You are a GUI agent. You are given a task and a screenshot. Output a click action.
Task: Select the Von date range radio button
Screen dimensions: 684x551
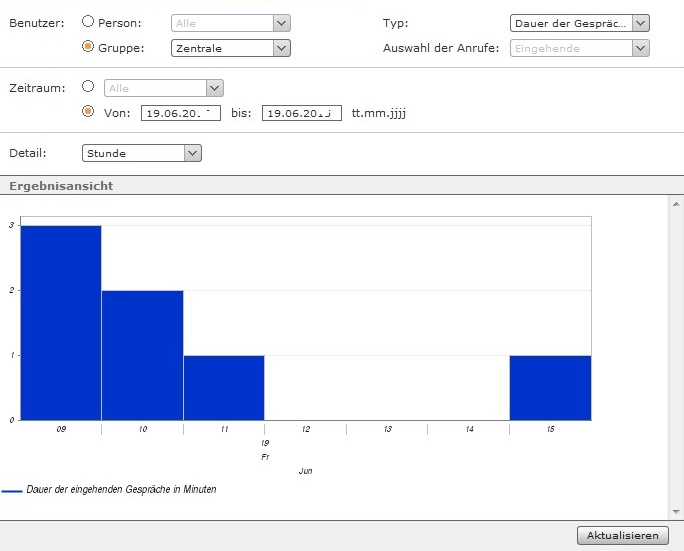[x=88, y=112]
